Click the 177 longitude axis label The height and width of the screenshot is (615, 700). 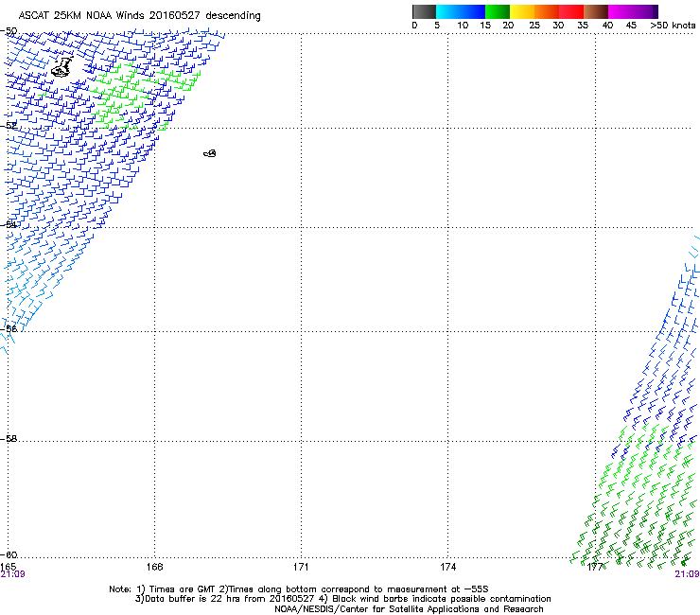[595, 567]
